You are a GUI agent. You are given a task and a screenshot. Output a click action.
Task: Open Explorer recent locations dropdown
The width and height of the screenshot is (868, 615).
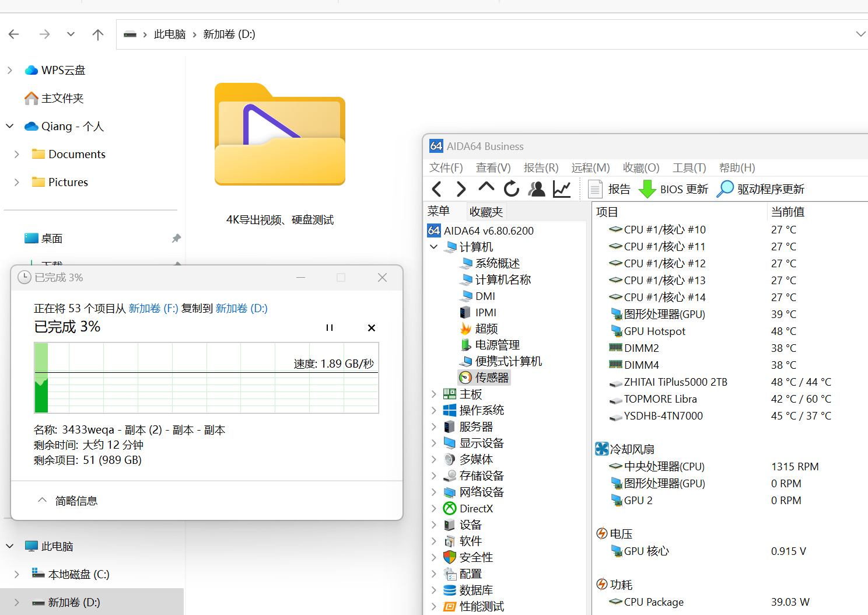[71, 34]
